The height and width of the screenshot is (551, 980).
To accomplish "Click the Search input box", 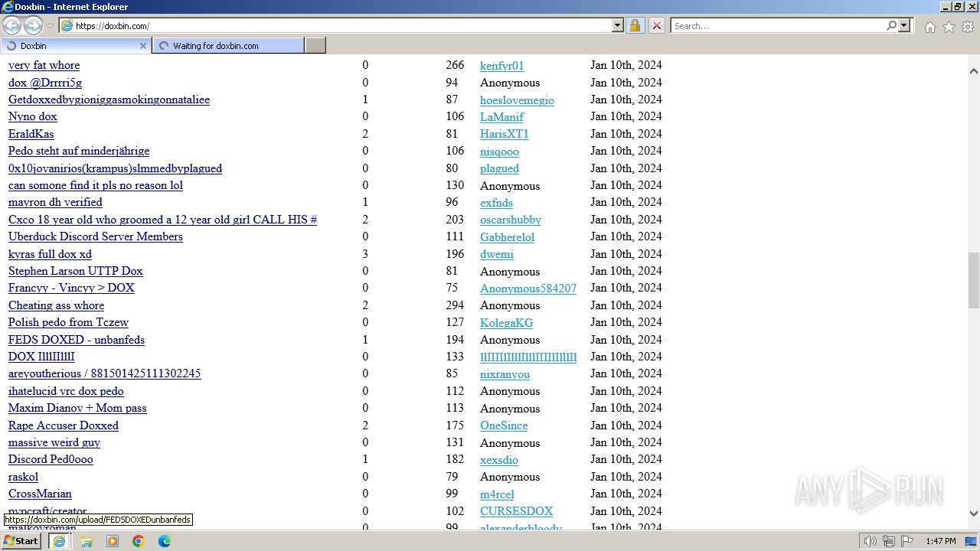I will click(x=779, y=25).
